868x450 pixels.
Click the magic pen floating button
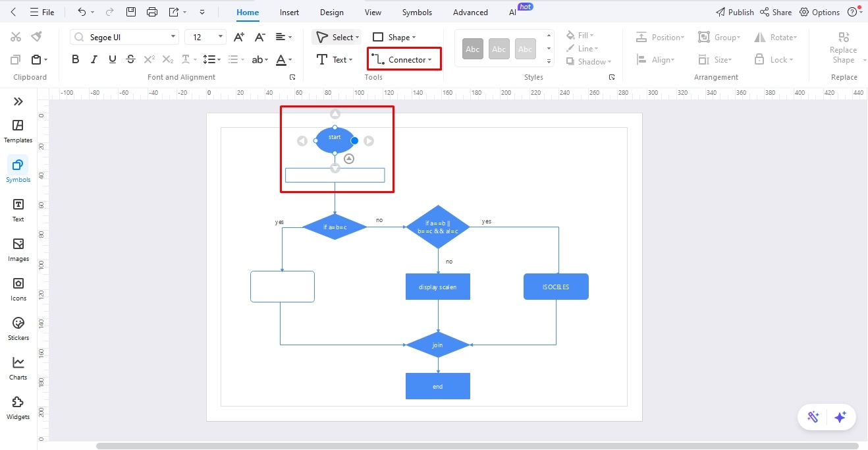(813, 417)
